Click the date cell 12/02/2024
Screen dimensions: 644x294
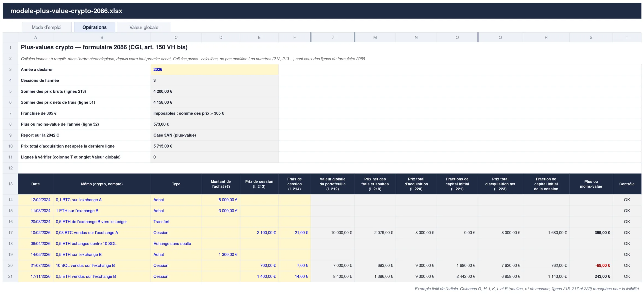coord(36,200)
